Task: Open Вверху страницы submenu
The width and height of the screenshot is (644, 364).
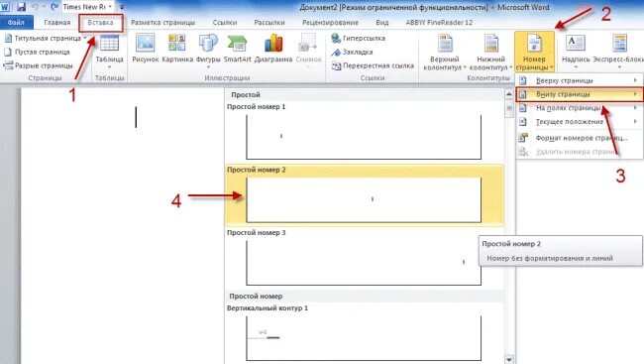Action: point(580,80)
